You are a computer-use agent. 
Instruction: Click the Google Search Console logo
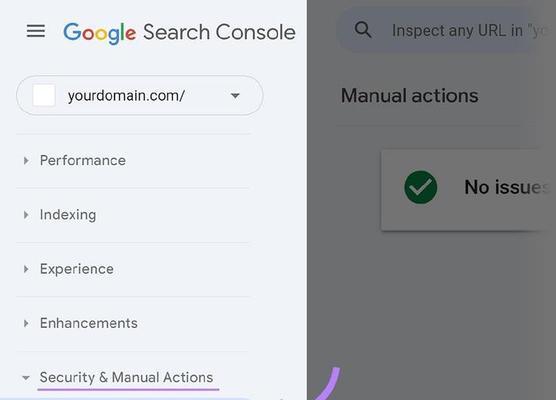(179, 33)
